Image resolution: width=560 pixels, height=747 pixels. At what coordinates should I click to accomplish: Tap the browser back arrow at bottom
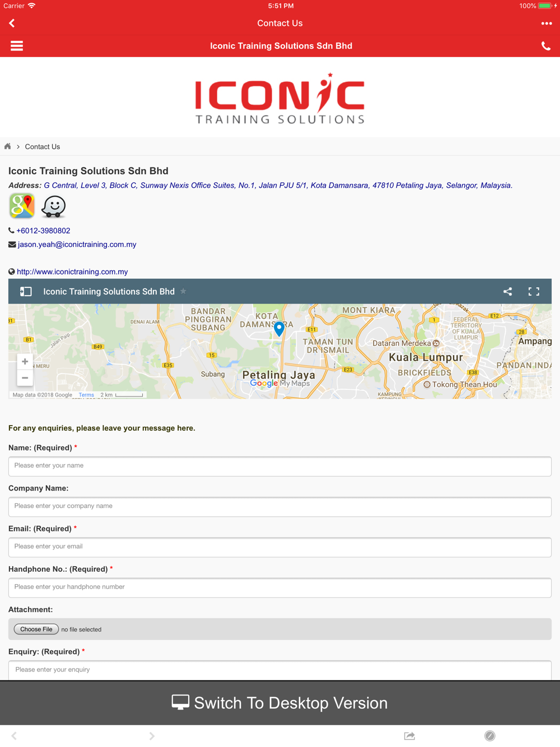point(14,736)
